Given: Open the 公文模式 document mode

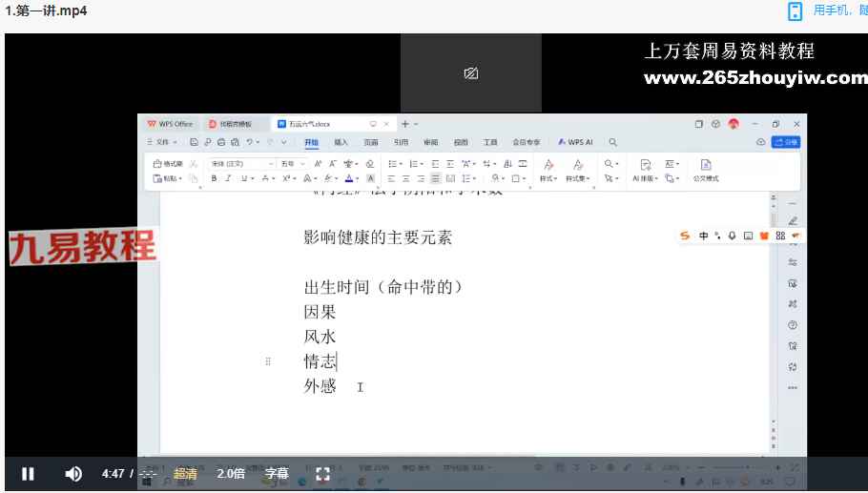Looking at the screenshot, I should [706, 171].
